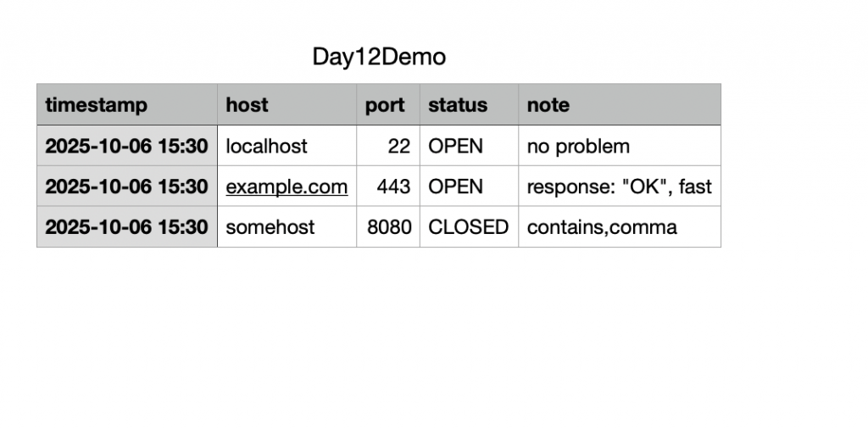This screenshot has height=429, width=868.
Task: Select the 'response: "OK", fast' cell
Action: point(620,186)
